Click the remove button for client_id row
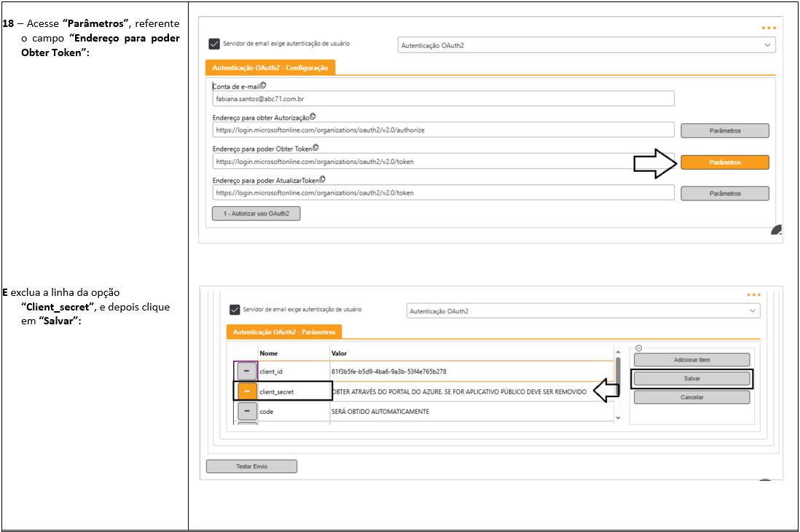The height and width of the screenshot is (532, 800). [x=246, y=371]
